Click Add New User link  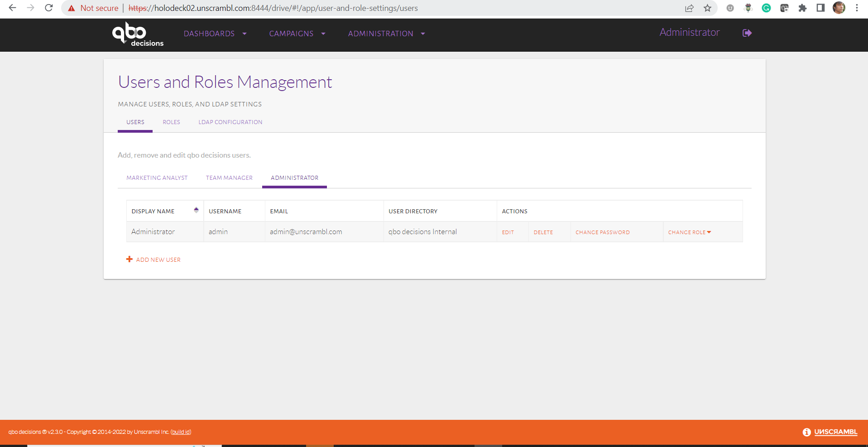tap(158, 260)
